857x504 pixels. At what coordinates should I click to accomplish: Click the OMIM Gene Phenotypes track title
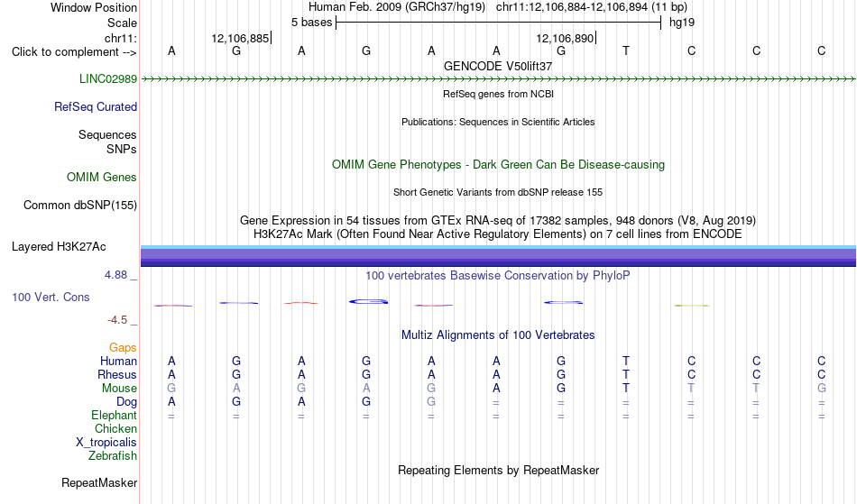499,164
